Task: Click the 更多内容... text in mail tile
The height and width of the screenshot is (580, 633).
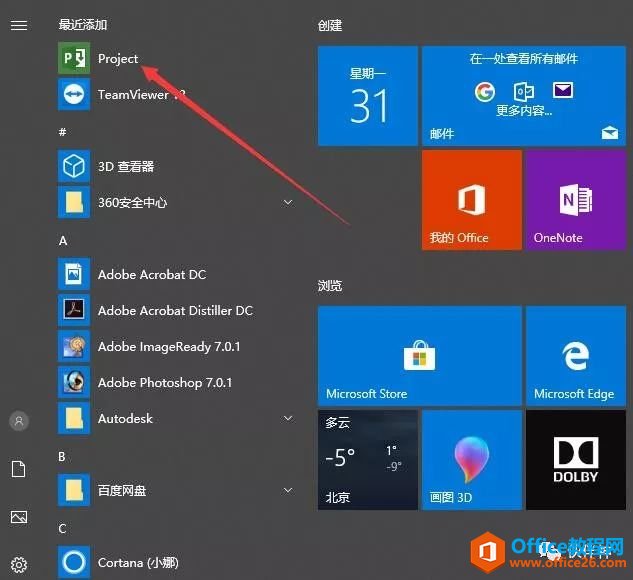Action: [x=524, y=110]
